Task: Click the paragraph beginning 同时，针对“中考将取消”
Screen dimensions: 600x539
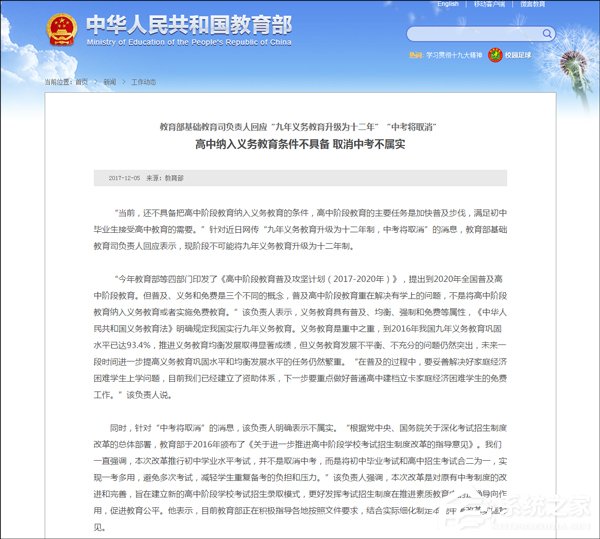Action: (x=300, y=477)
